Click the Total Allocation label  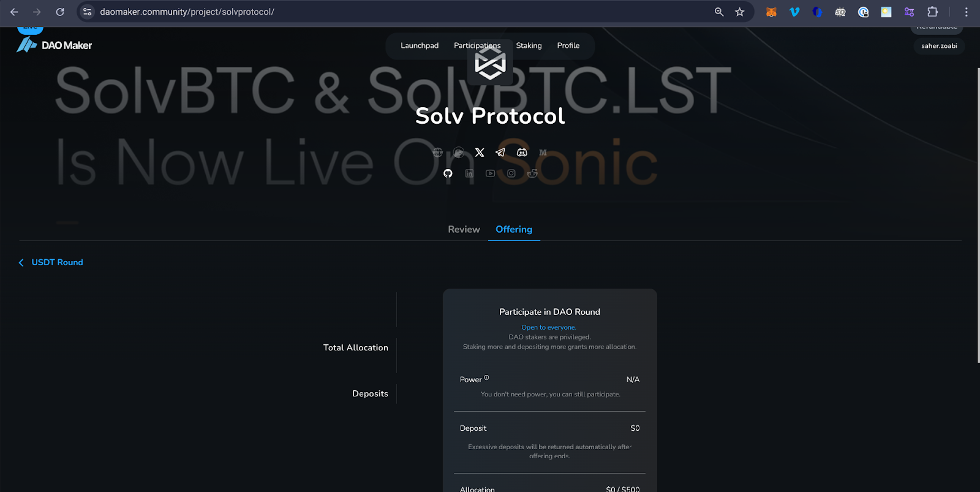point(356,347)
